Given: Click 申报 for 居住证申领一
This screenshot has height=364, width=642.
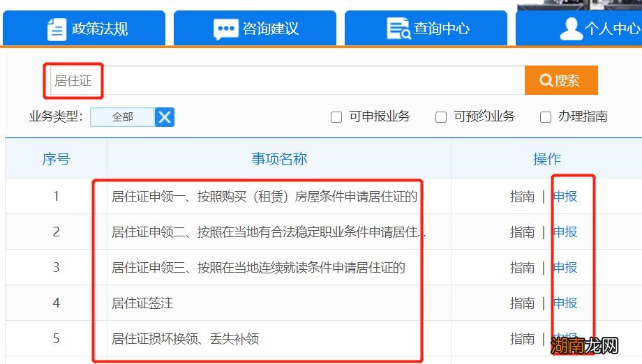Looking at the screenshot, I should pyautogui.click(x=565, y=197).
